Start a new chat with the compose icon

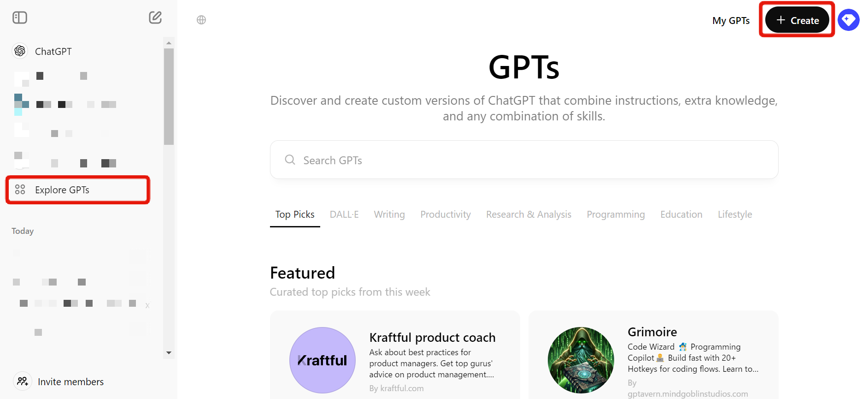click(x=155, y=18)
